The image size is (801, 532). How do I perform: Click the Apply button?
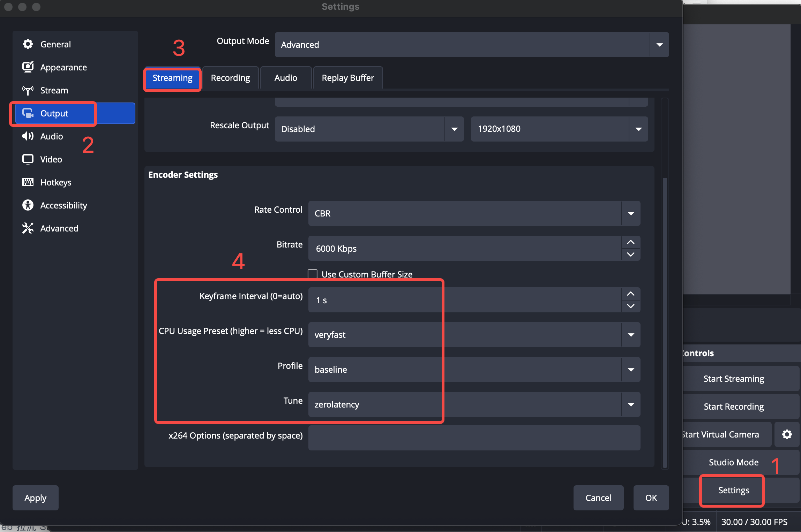point(36,498)
